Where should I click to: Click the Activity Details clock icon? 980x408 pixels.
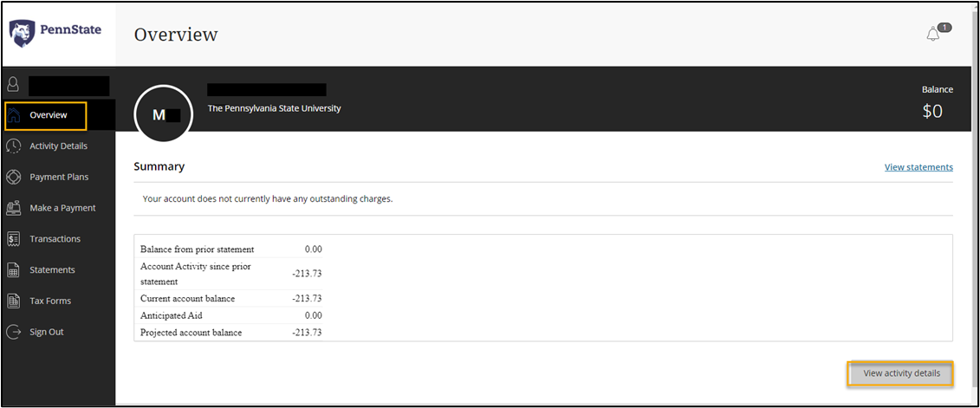click(14, 146)
